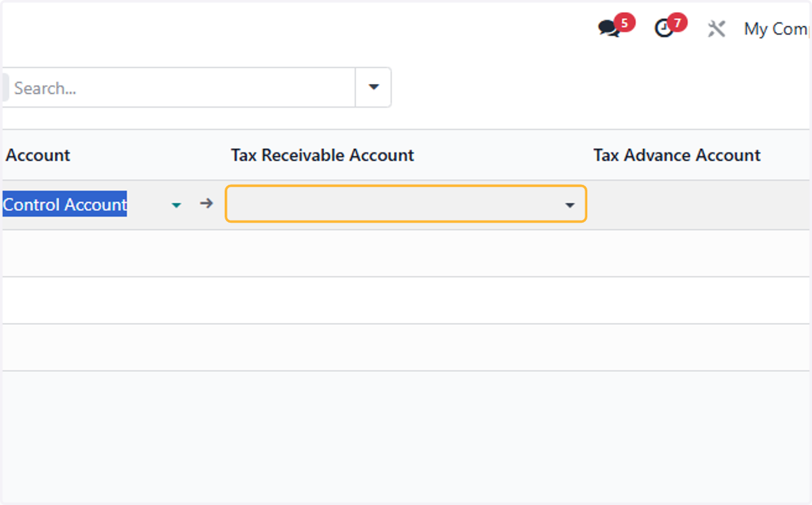Sort by the Account column header

pyautogui.click(x=38, y=155)
